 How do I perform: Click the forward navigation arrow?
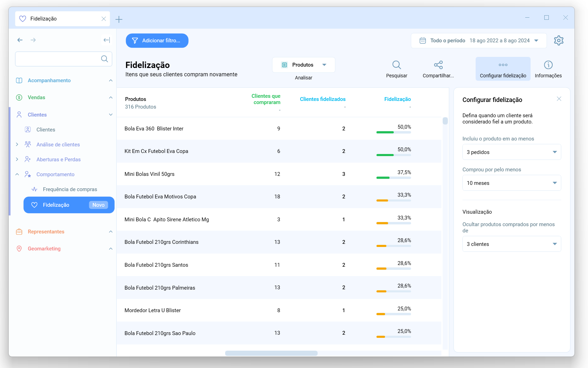(x=33, y=40)
